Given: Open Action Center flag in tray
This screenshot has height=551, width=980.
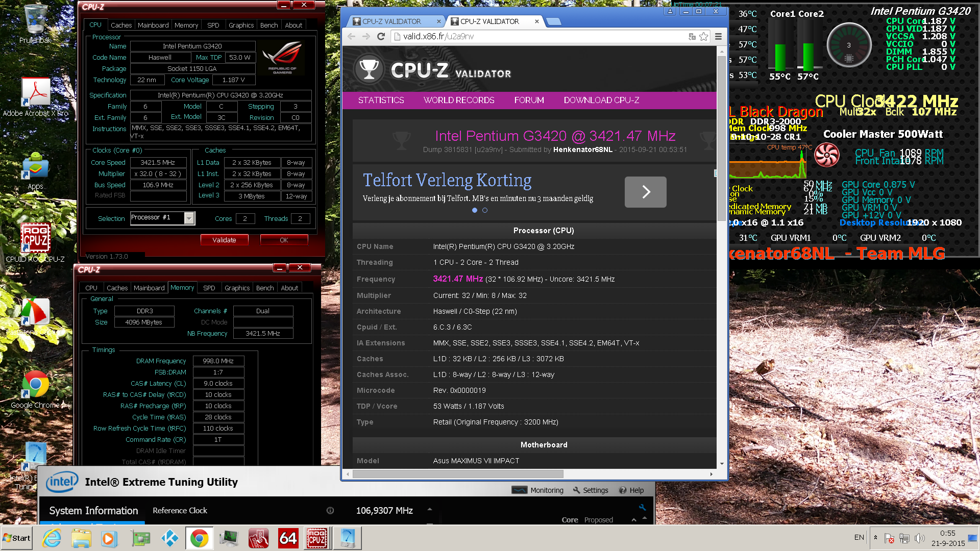Looking at the screenshot, I should coord(889,538).
